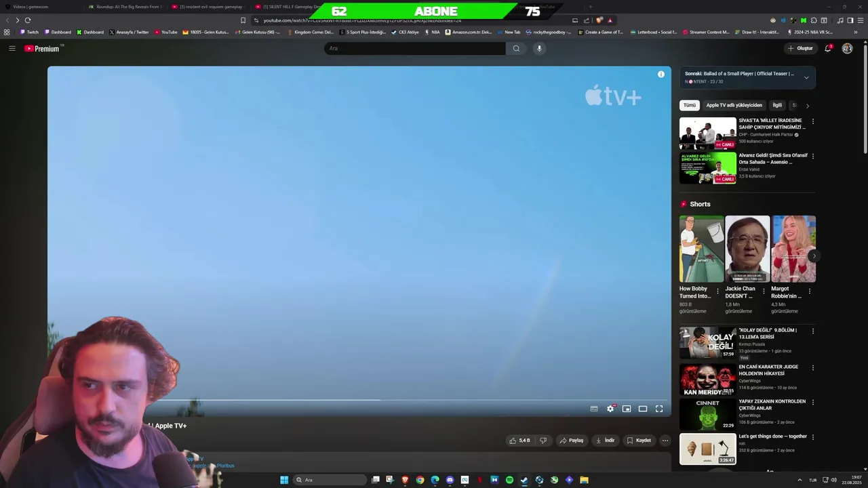
Task: Click the search magnifier button
Action: [516, 48]
